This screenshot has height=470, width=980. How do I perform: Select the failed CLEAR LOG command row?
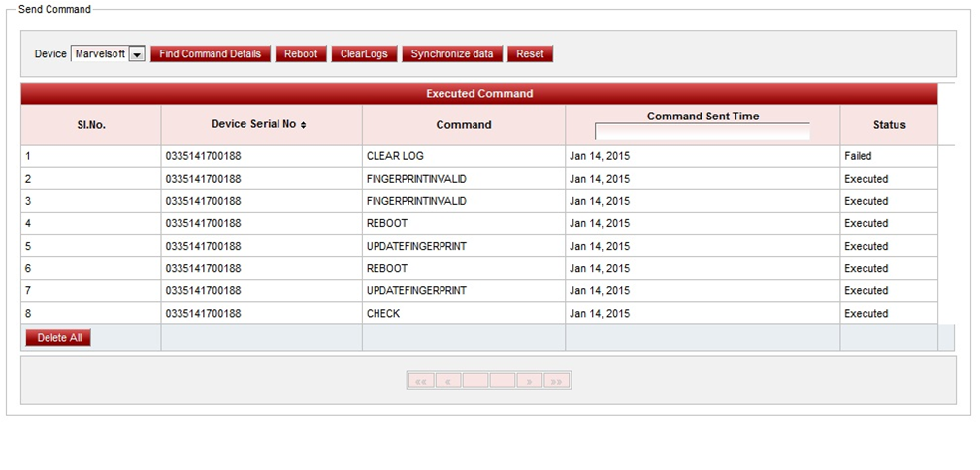point(395,156)
